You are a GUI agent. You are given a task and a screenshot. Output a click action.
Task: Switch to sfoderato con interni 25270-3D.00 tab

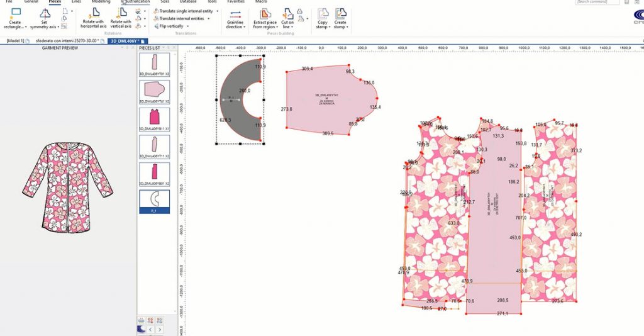(67, 42)
